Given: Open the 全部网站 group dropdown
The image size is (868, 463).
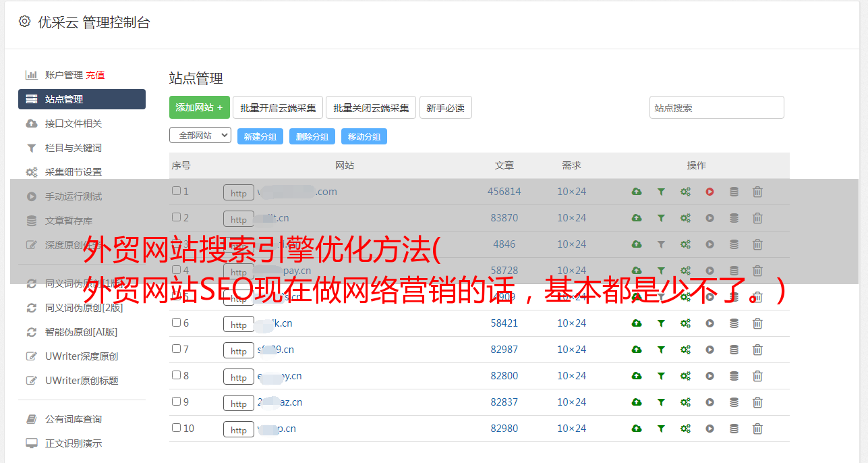Looking at the screenshot, I should point(200,136).
